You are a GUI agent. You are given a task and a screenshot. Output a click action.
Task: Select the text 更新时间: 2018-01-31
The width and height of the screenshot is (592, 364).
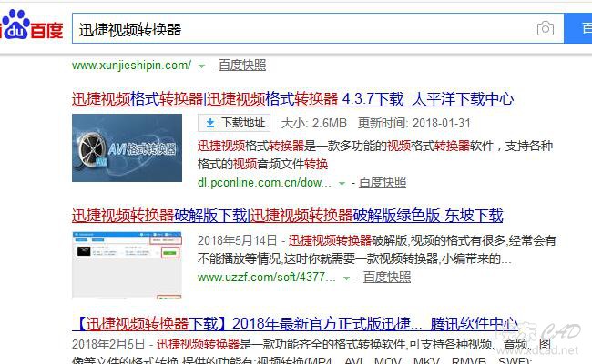point(414,124)
